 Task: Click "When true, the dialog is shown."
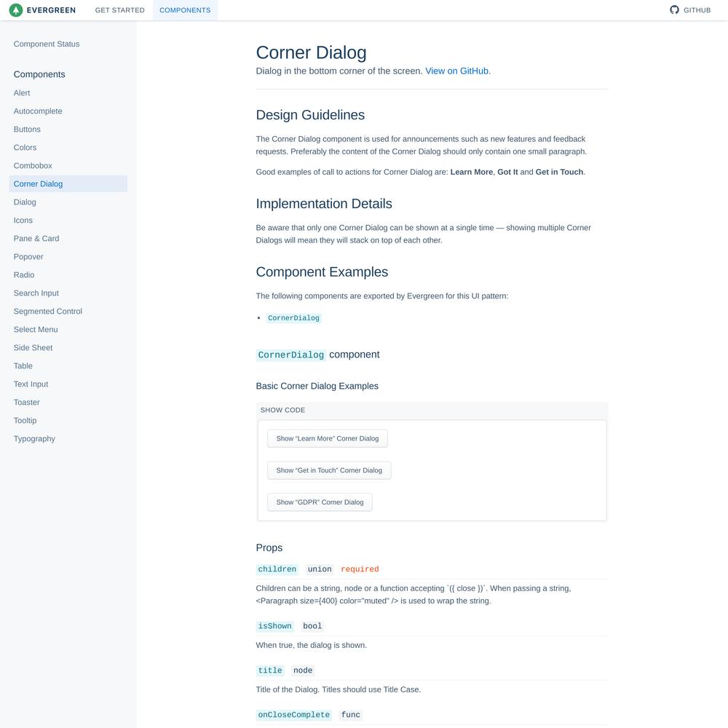point(311,645)
